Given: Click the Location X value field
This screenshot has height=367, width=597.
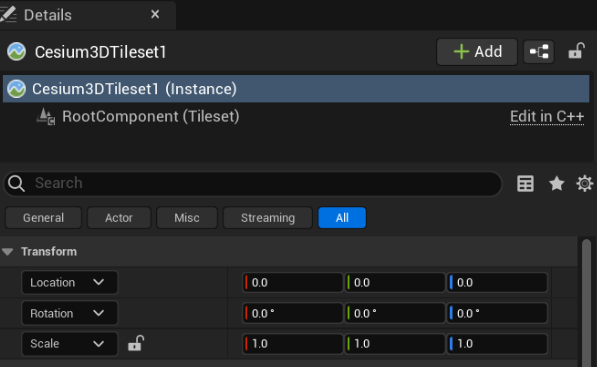Looking at the screenshot, I should (x=292, y=282).
